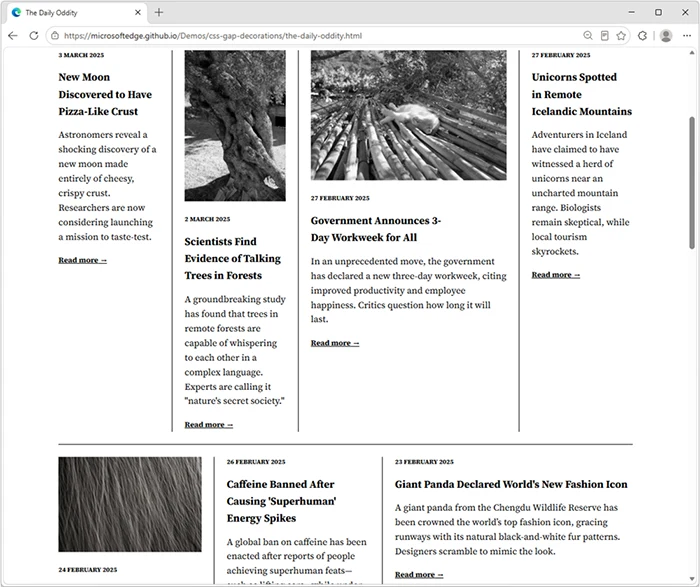Click headline Caffeine Banned After Causing Superhuman Energy Spikes

tap(282, 501)
